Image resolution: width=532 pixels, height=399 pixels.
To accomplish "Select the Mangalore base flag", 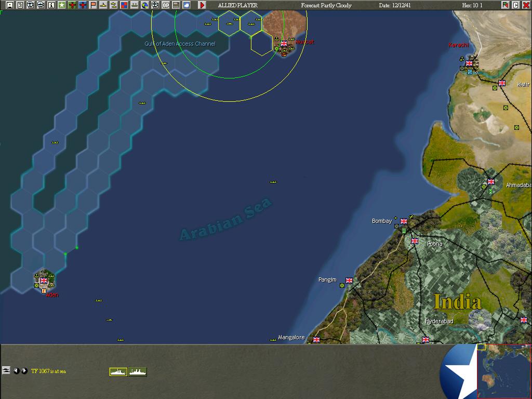I will click(316, 340).
